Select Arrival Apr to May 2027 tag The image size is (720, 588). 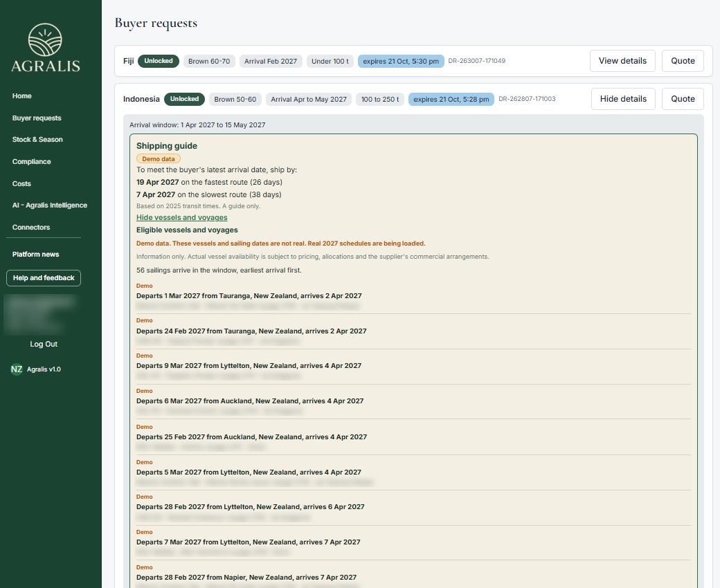point(309,99)
